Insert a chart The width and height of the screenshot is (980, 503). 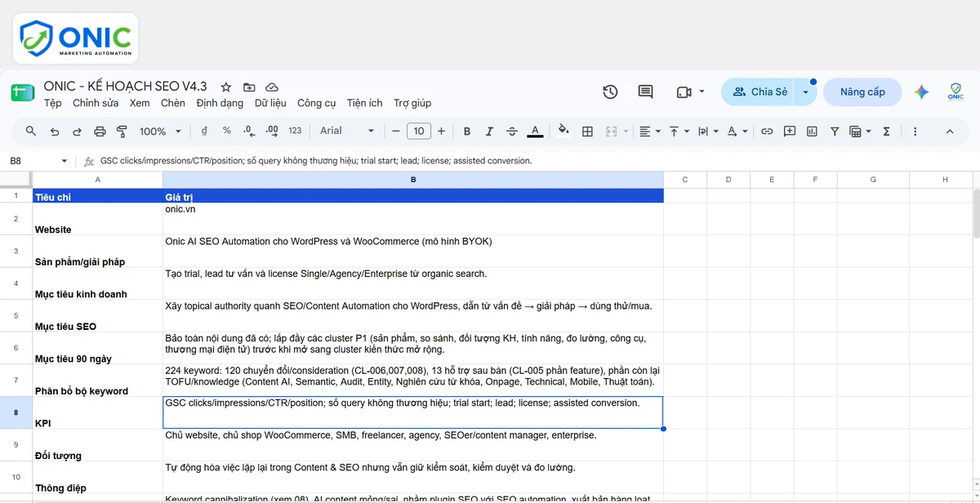(x=812, y=131)
